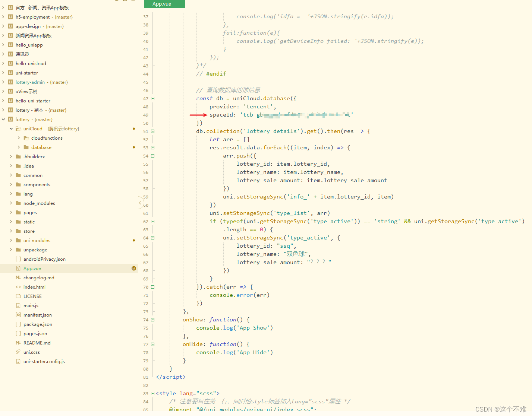This screenshot has height=416, width=532.
Task: Click the uni_modules folder icon
Action: click(x=18, y=240)
